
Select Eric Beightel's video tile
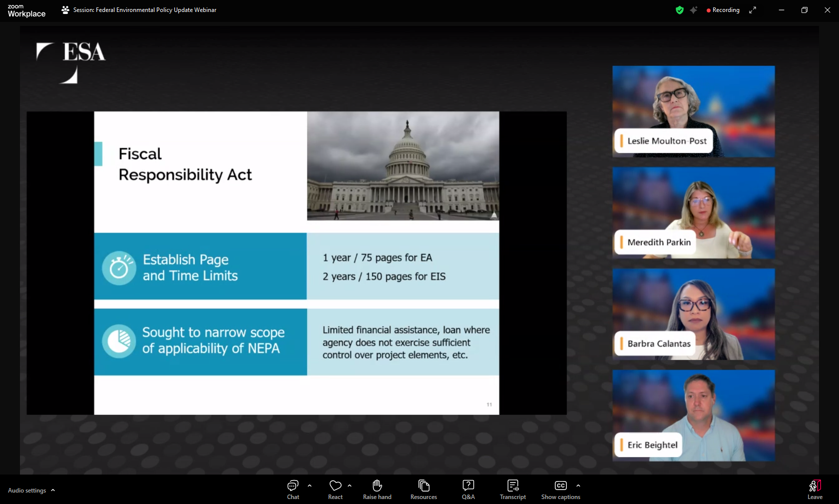point(693,415)
